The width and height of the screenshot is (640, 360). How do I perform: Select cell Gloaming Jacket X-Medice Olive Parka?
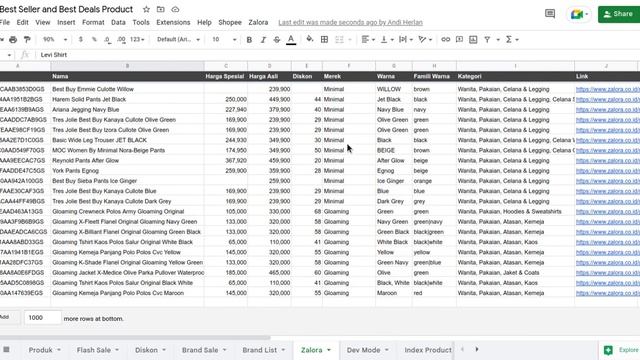(x=127, y=273)
